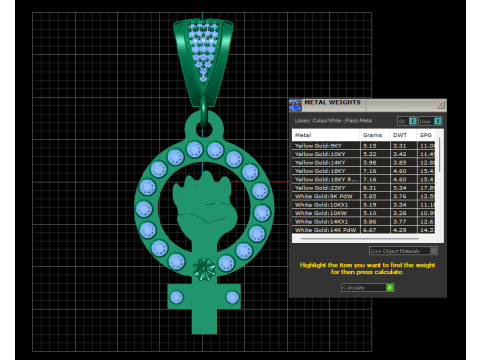The width and height of the screenshot is (480, 360).
Task: Select the flower ornament on the pendant
Action: click(x=204, y=269)
